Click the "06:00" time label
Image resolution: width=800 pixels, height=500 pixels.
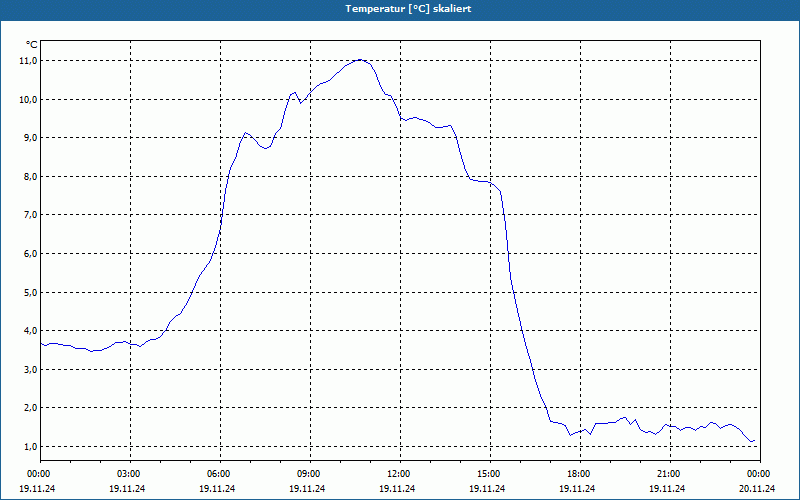220,474
